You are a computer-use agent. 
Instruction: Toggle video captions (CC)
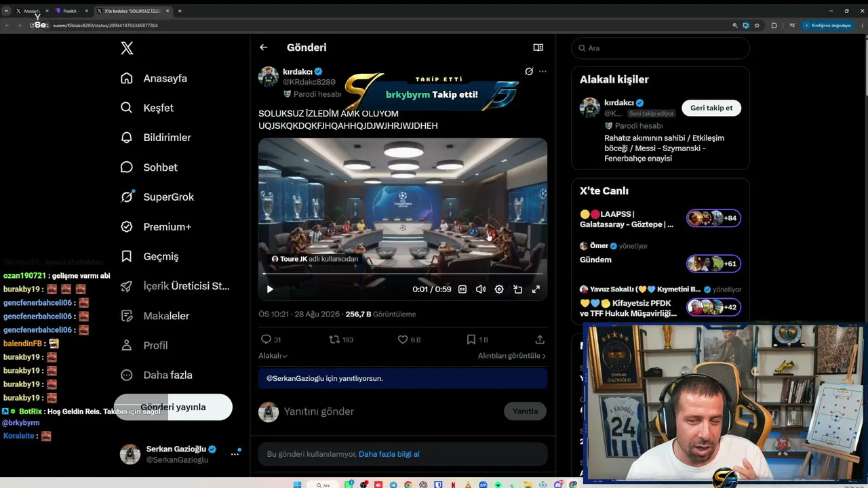(x=462, y=289)
